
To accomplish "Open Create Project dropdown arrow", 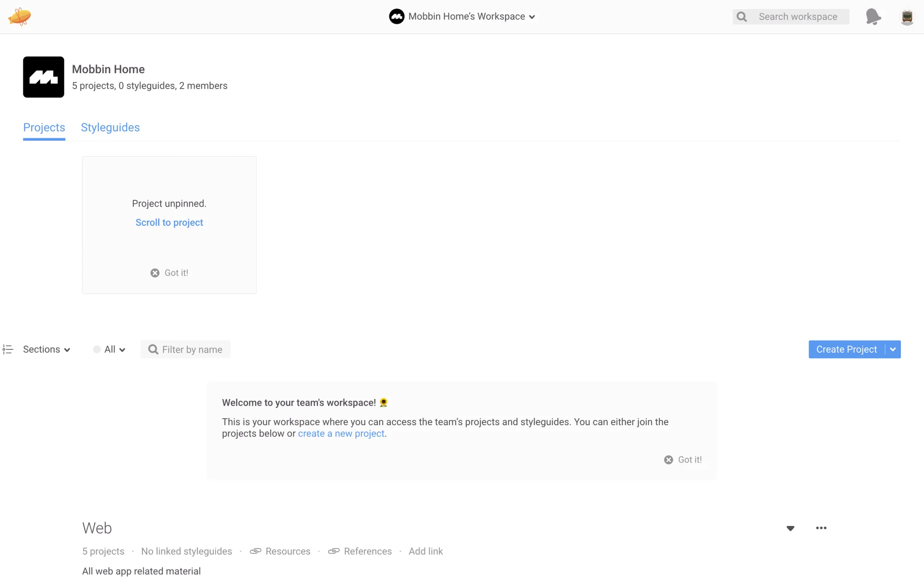I will [893, 350].
